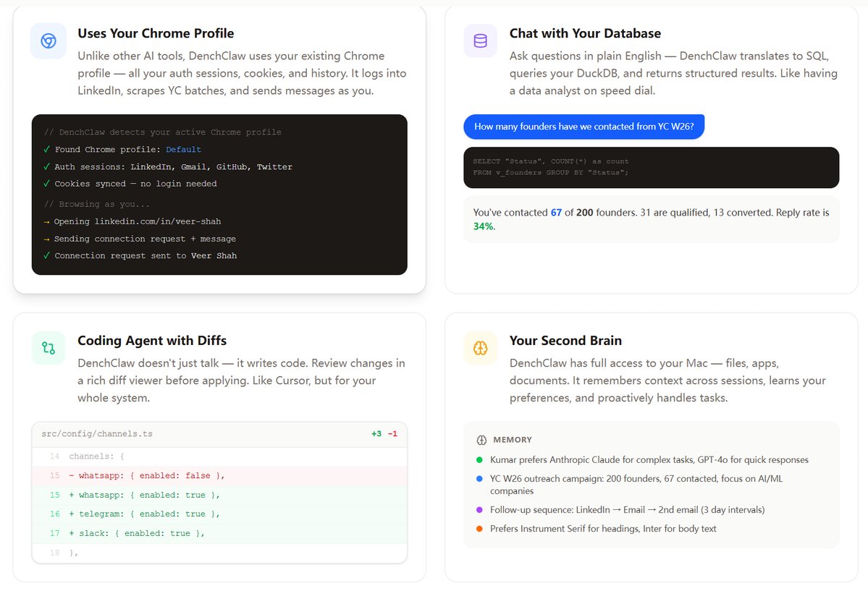Click the 'DenchClaw doesn't just talk' description
The height and width of the screenshot is (591, 868).
tap(241, 380)
